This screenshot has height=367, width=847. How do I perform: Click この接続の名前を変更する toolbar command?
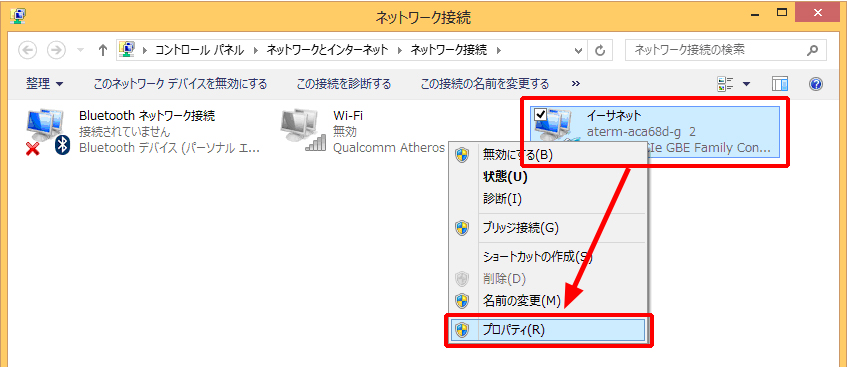(x=485, y=84)
